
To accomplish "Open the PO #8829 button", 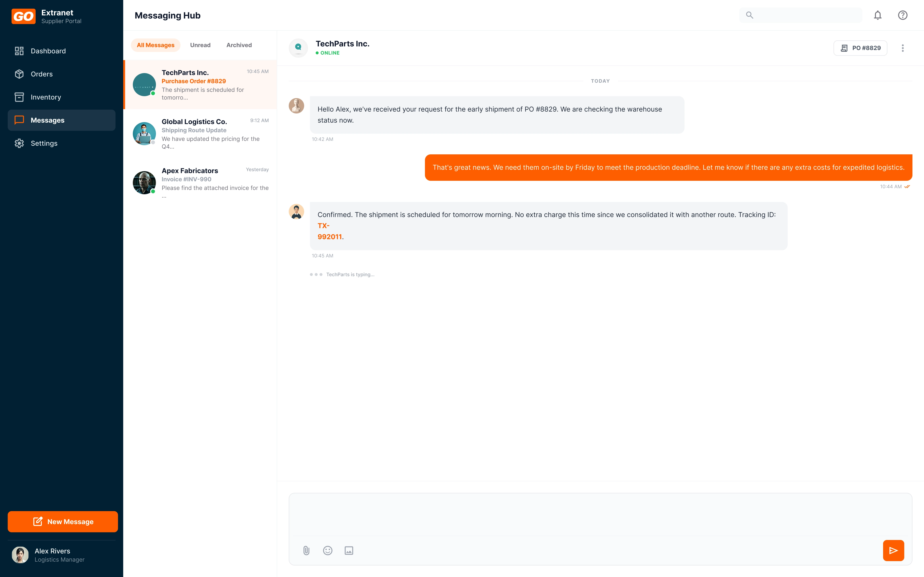I will [x=860, y=48].
